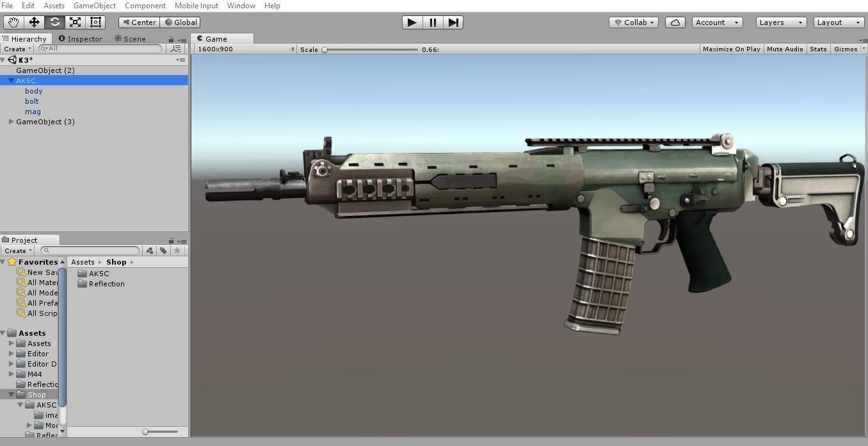Viewport: 868px width, 446px height.
Task: Select the Move tool
Action: pos(34,22)
